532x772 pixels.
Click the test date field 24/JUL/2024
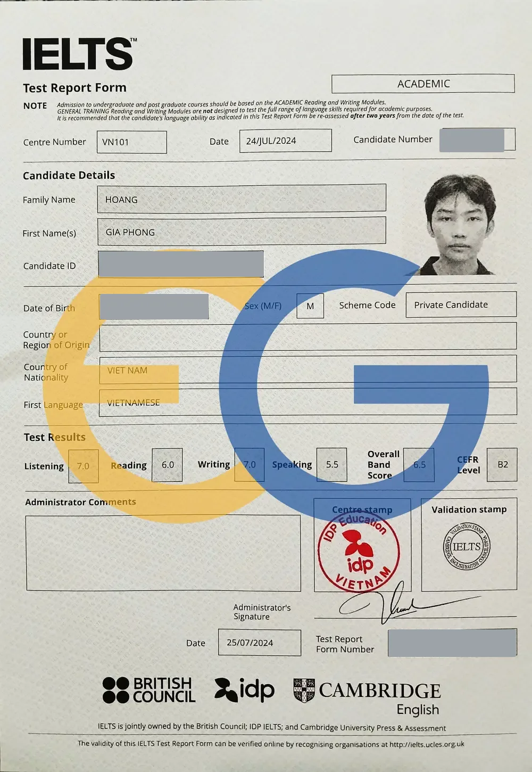coord(285,141)
